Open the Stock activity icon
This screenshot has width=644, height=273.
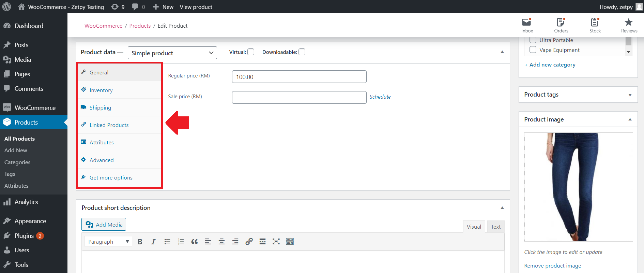click(595, 25)
